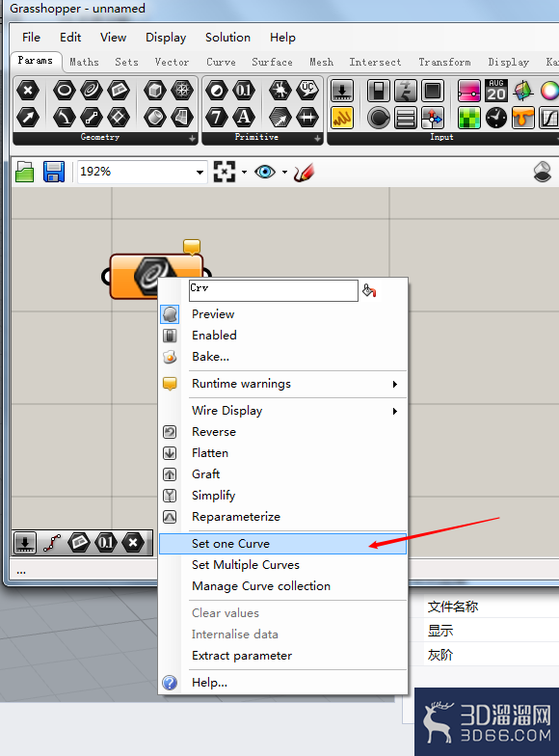The width and height of the screenshot is (559, 756).
Task: Select the integer 7 primitive parameter icon
Action: tap(217, 118)
